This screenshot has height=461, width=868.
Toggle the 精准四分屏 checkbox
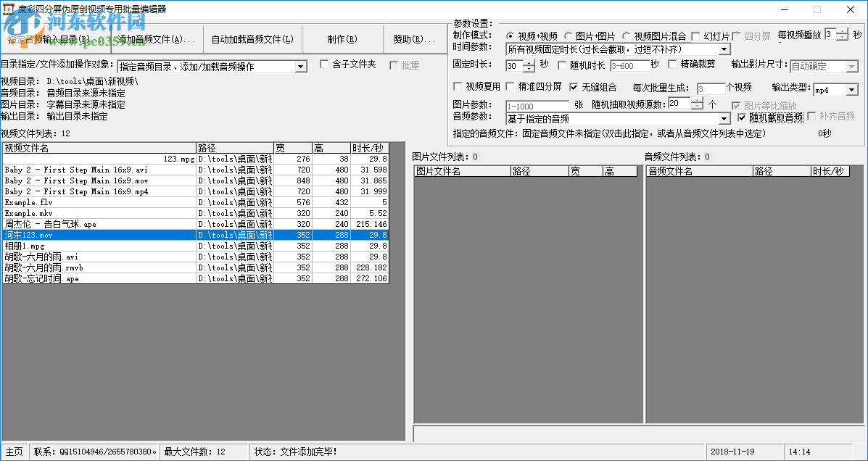(x=510, y=86)
